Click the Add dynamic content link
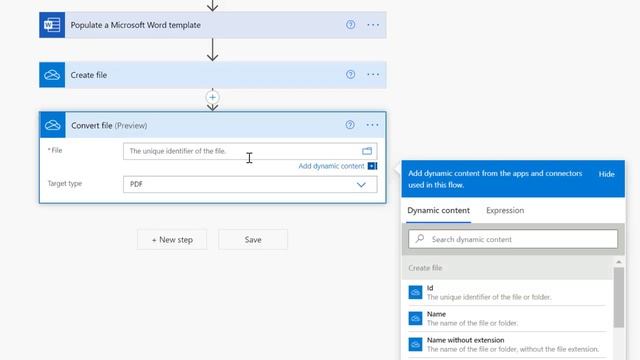Viewport: 640px width, 360px height. click(x=331, y=166)
